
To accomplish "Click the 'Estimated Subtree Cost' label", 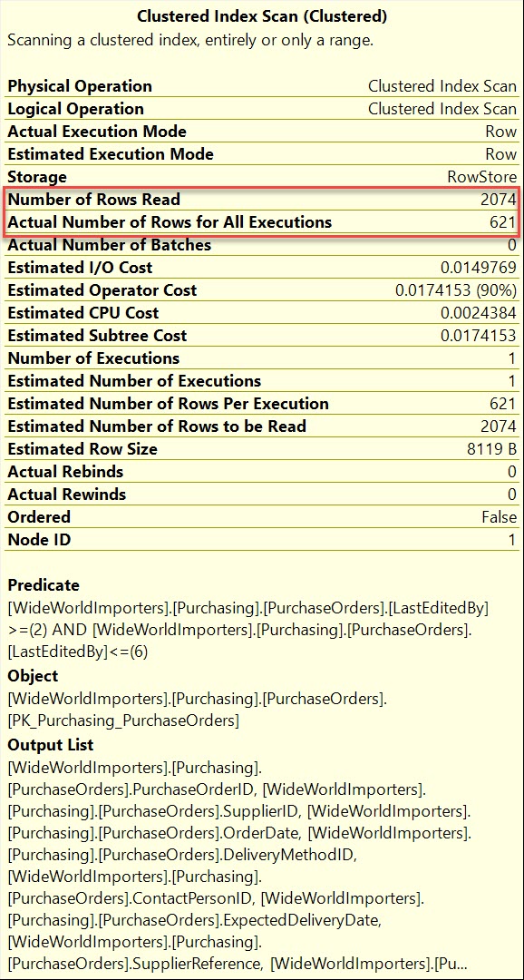I will click(x=97, y=336).
